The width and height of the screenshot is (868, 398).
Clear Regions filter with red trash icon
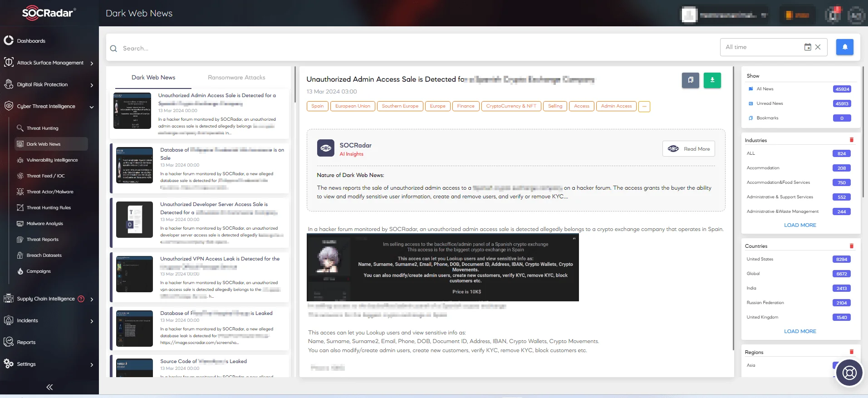pyautogui.click(x=852, y=352)
